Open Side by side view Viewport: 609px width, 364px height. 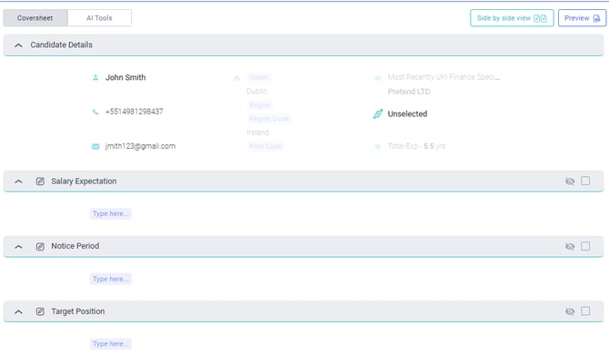point(511,18)
